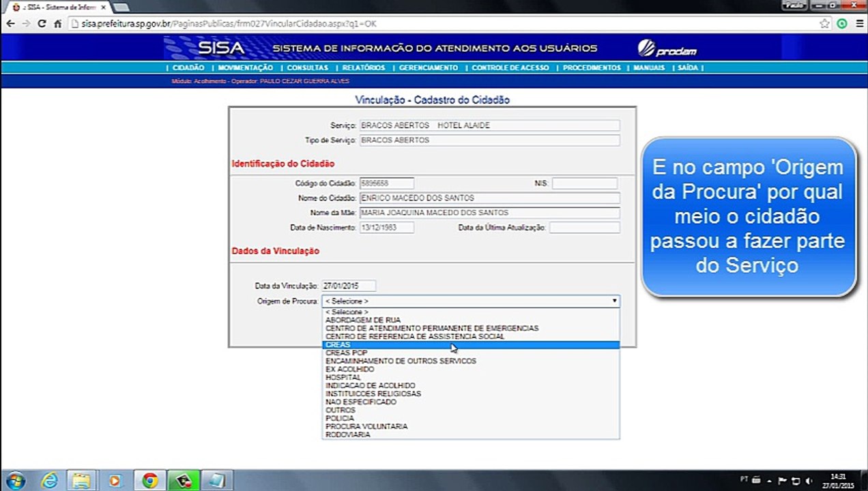Select '< Selecione >' option in the list

tap(471, 312)
